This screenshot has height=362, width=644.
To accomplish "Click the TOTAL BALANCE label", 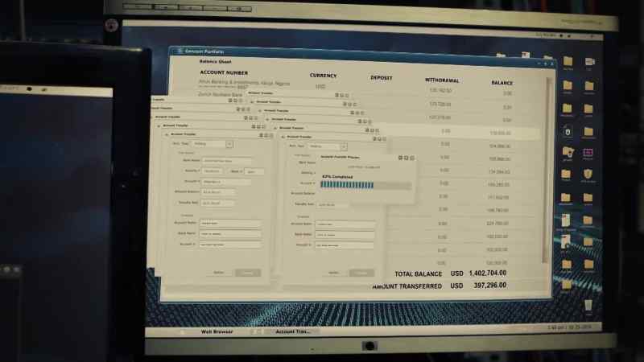I will coord(418,274).
